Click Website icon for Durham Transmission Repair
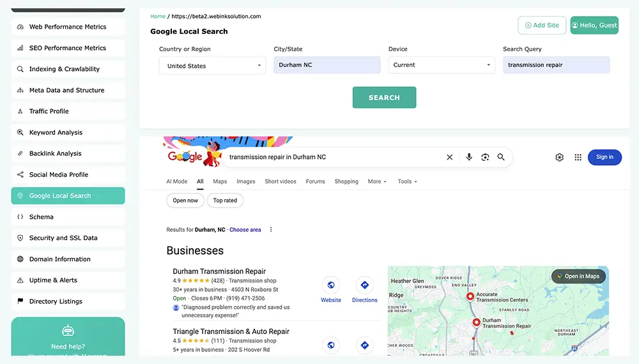This screenshot has width=639, height=364. tap(331, 285)
